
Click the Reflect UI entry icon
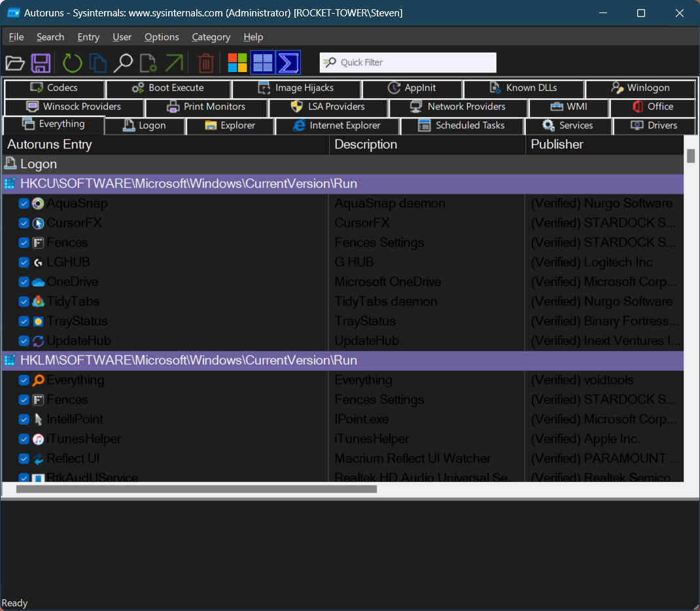[x=39, y=459]
